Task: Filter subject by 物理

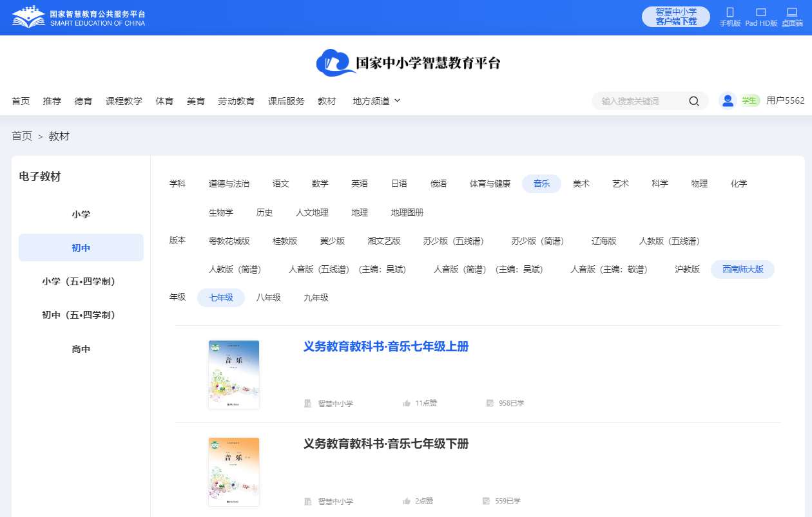Action: tap(699, 183)
